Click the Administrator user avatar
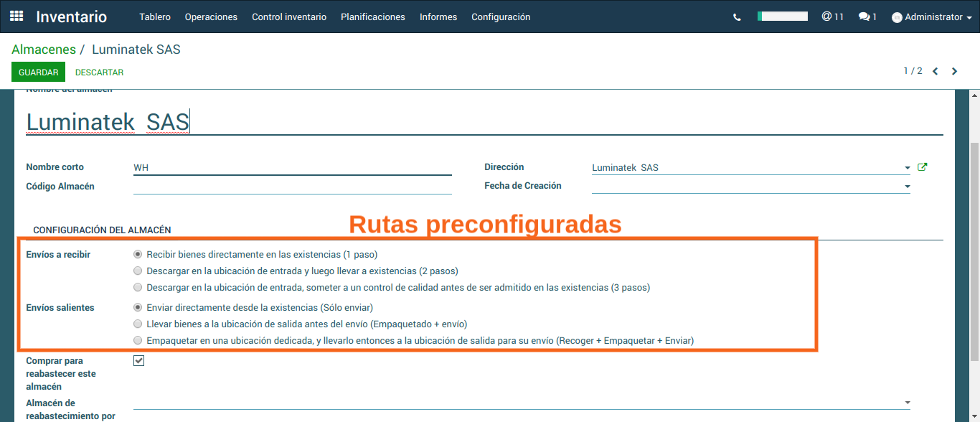The height and width of the screenshot is (422, 980). click(897, 17)
